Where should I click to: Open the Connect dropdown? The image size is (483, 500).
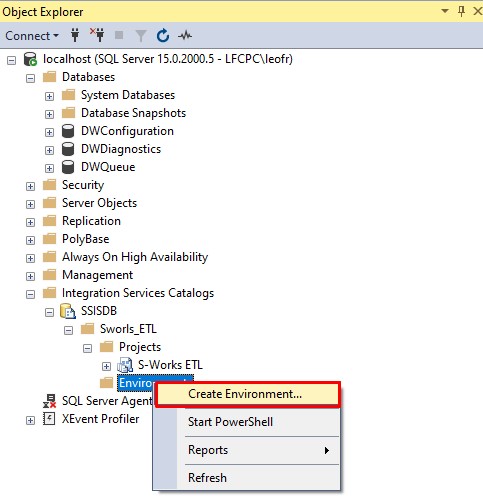(32, 36)
